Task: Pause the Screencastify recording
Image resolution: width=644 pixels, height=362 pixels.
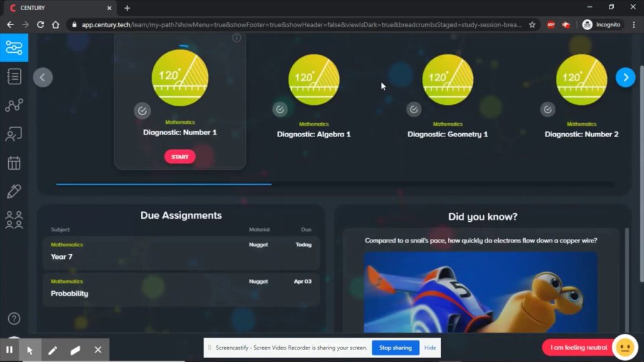Action: (x=9, y=350)
